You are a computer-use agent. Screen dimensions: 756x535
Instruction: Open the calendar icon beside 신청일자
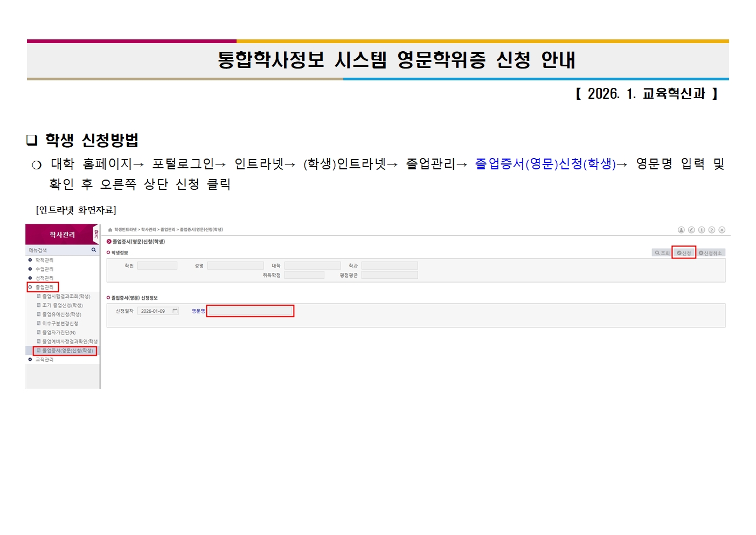[x=175, y=311]
